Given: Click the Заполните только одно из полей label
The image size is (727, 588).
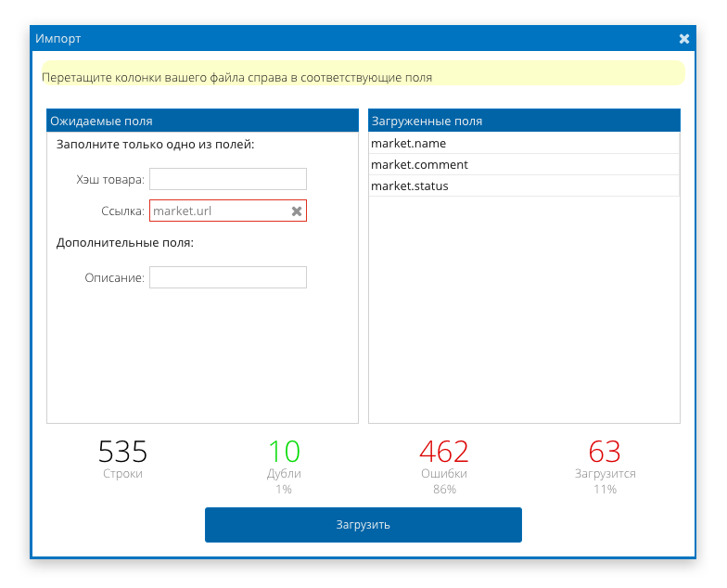Looking at the screenshot, I should tap(156, 145).
